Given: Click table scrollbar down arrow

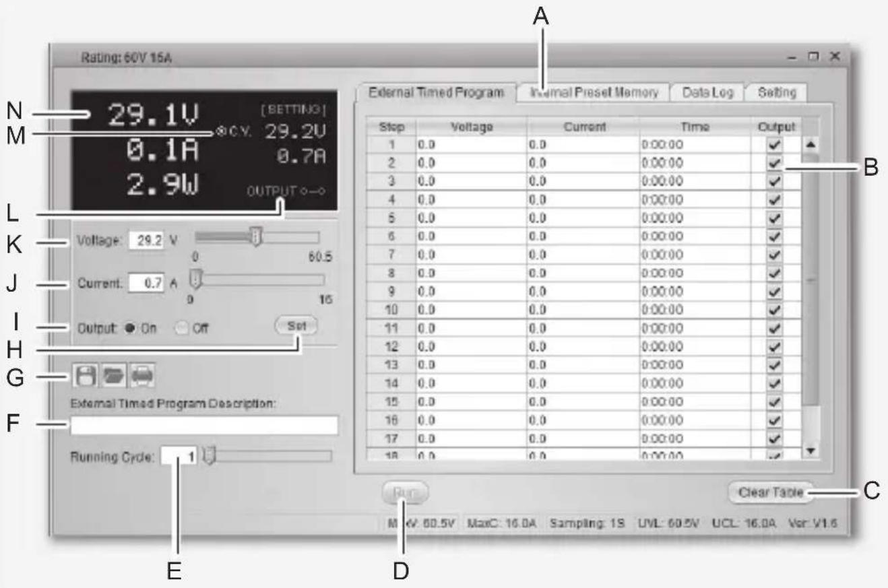Looking at the screenshot, I should [x=811, y=450].
